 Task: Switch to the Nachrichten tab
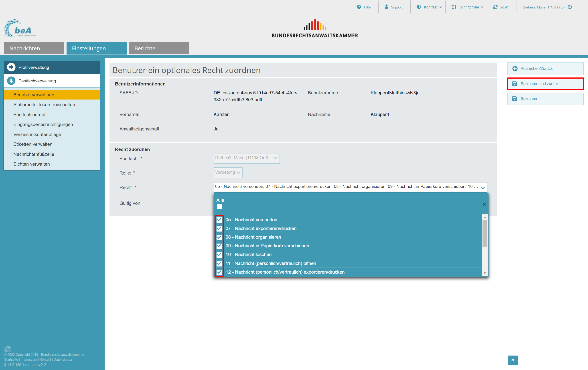(34, 48)
